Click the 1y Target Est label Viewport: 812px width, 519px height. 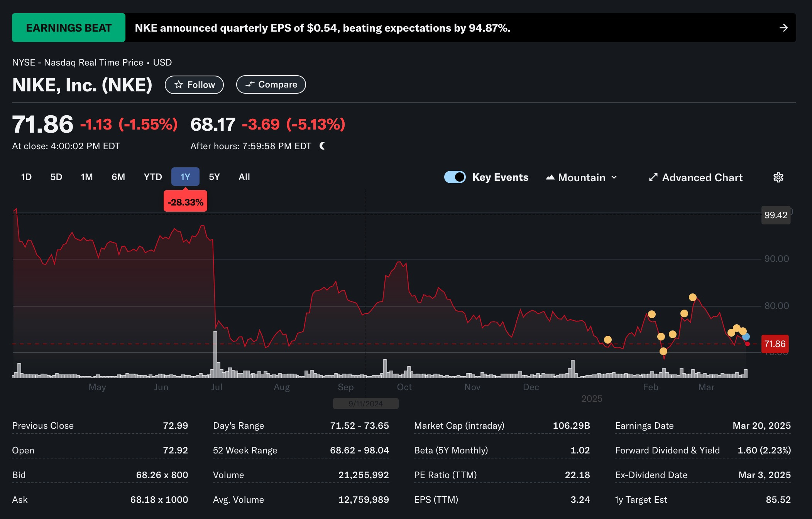click(641, 500)
